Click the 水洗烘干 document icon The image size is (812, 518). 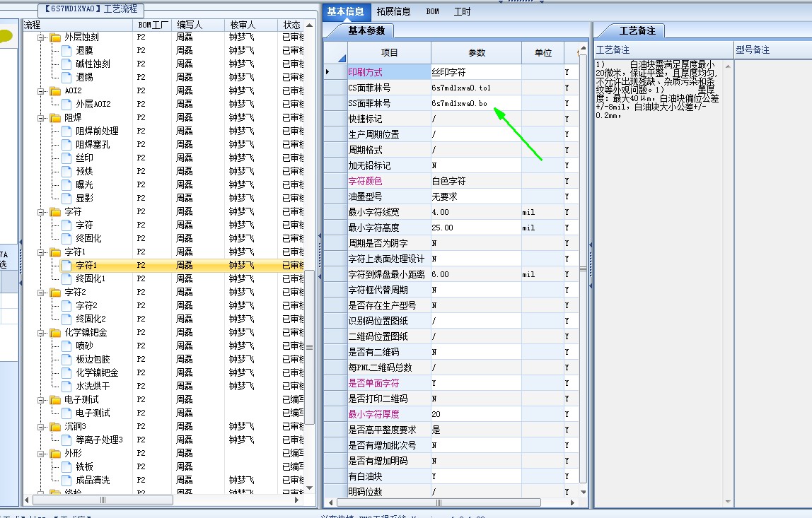pos(66,387)
